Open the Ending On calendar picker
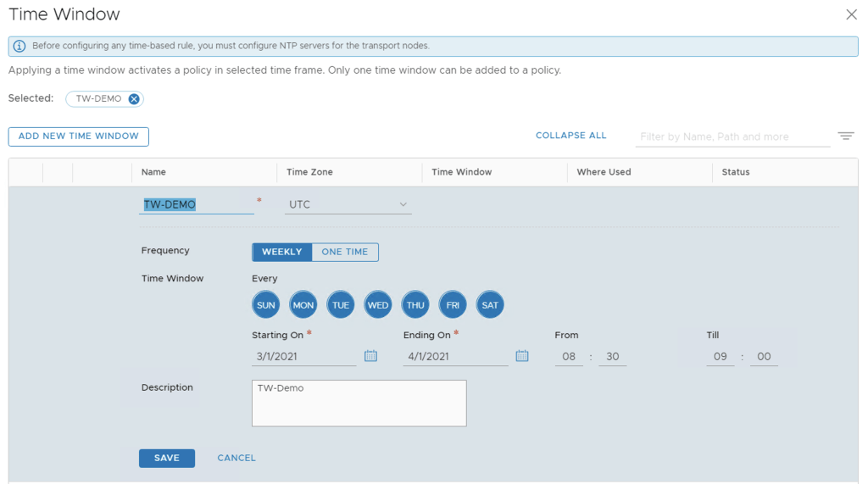 point(522,356)
